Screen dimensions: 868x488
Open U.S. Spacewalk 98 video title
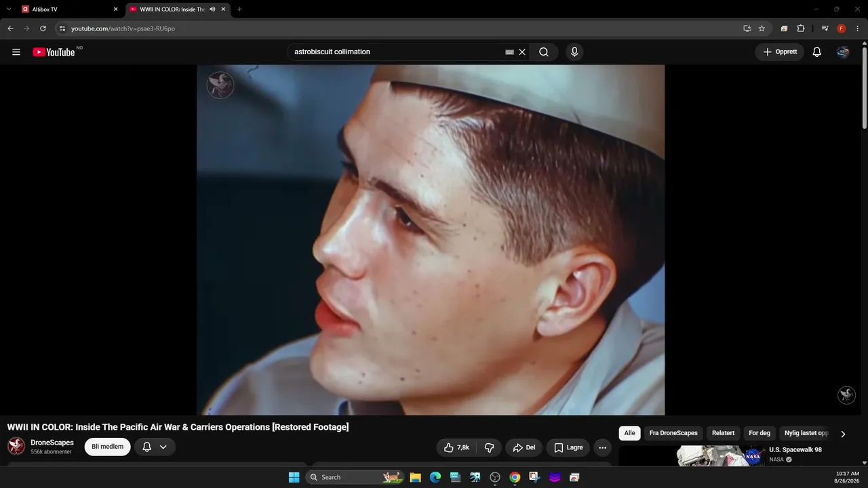tap(795, 450)
